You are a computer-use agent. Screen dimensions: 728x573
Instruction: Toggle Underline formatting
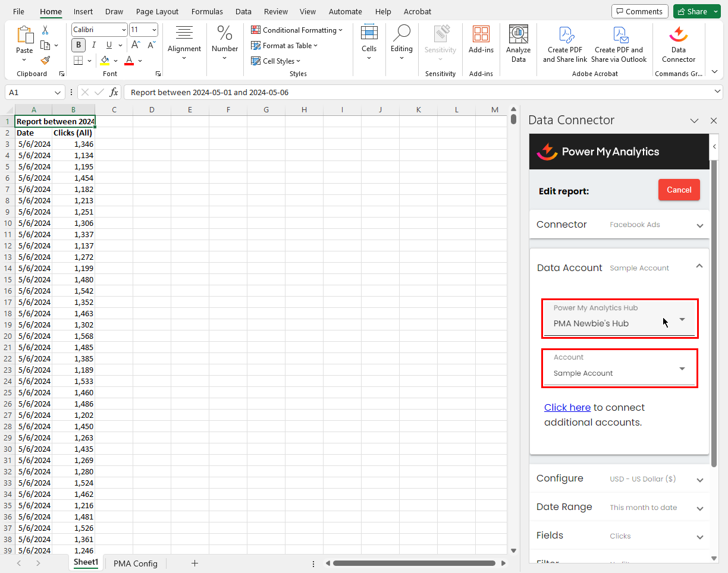pos(109,45)
